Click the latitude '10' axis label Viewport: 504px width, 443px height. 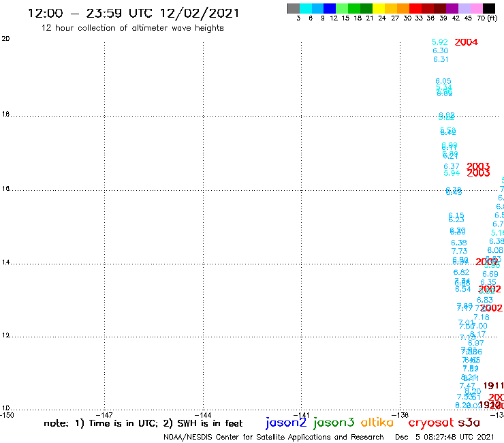5,408
